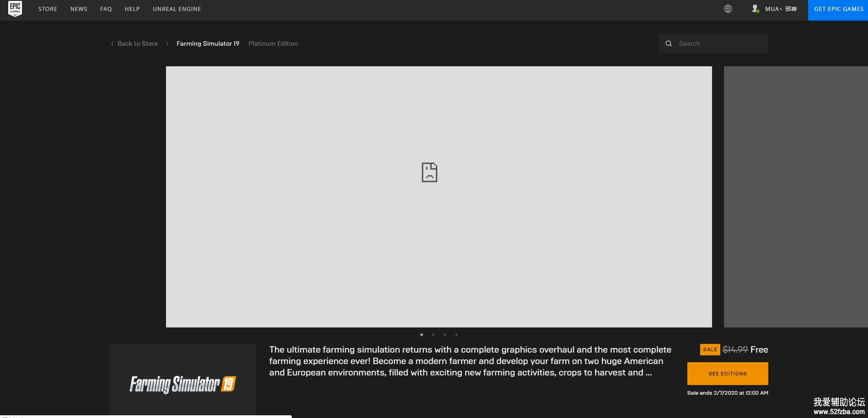This screenshot has width=868, height=418.
Task: Open the STORE menu item
Action: (x=48, y=9)
